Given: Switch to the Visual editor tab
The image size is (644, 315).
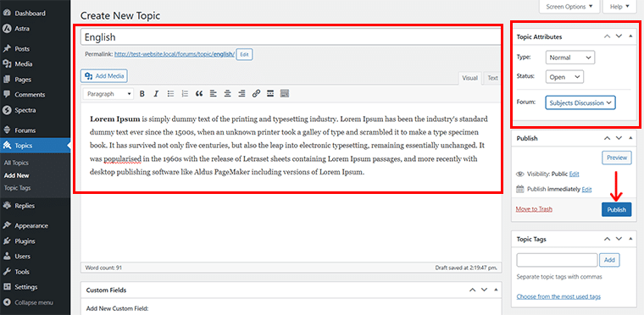Looking at the screenshot, I should coord(469,78).
